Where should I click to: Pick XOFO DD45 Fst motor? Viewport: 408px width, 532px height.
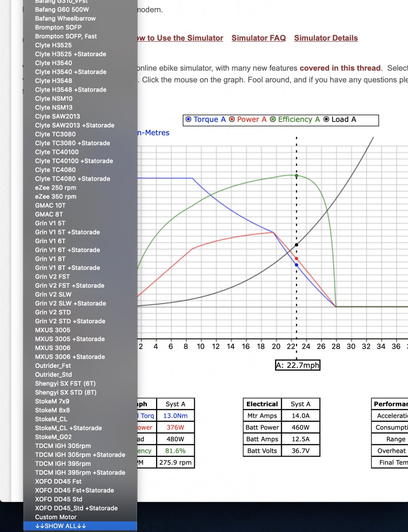[x=80, y=481]
